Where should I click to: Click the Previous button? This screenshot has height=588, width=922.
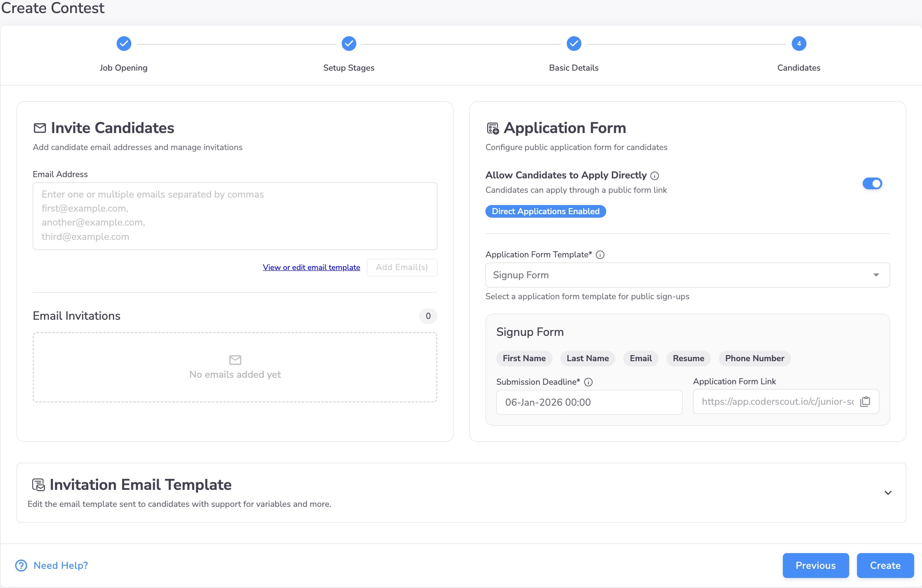click(815, 565)
